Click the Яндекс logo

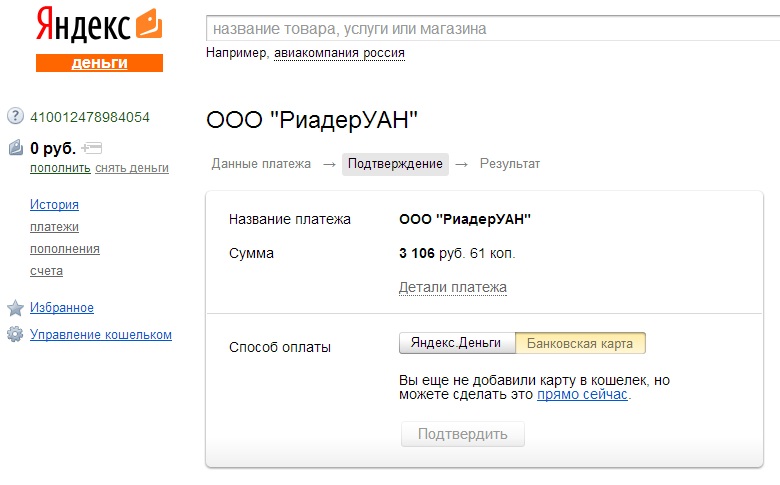point(83,25)
